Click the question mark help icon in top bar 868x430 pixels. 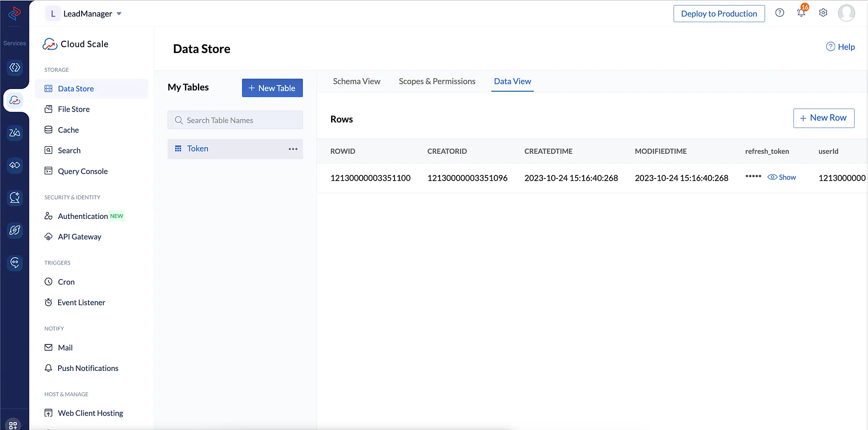pyautogui.click(x=779, y=13)
